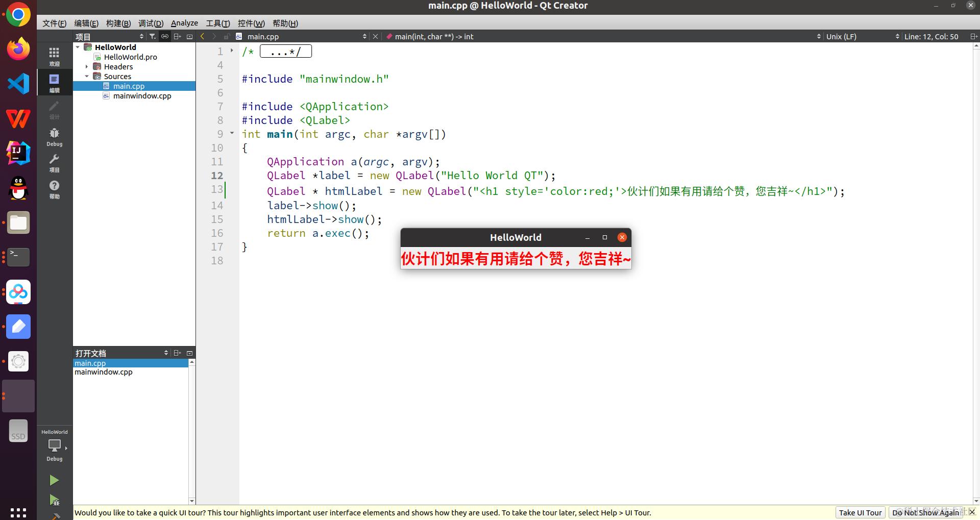Click the open documents list scroll-down arrow
Image resolution: width=980 pixels, height=520 pixels.
click(192, 501)
